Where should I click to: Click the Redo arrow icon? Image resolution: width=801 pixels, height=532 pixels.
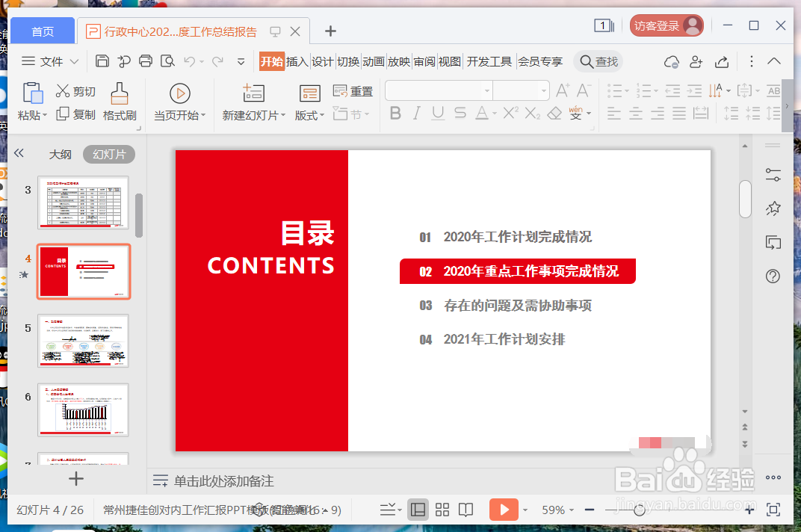point(217,62)
